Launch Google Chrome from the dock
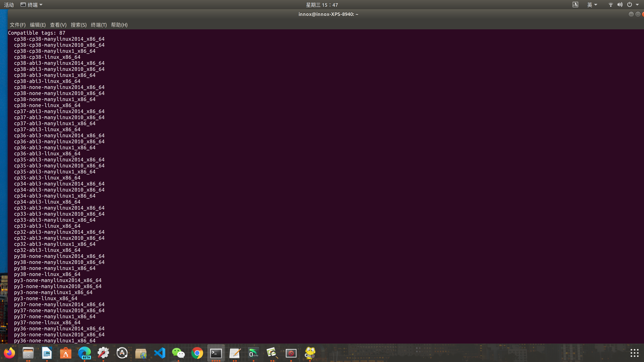The image size is (644, 362). tap(197, 353)
